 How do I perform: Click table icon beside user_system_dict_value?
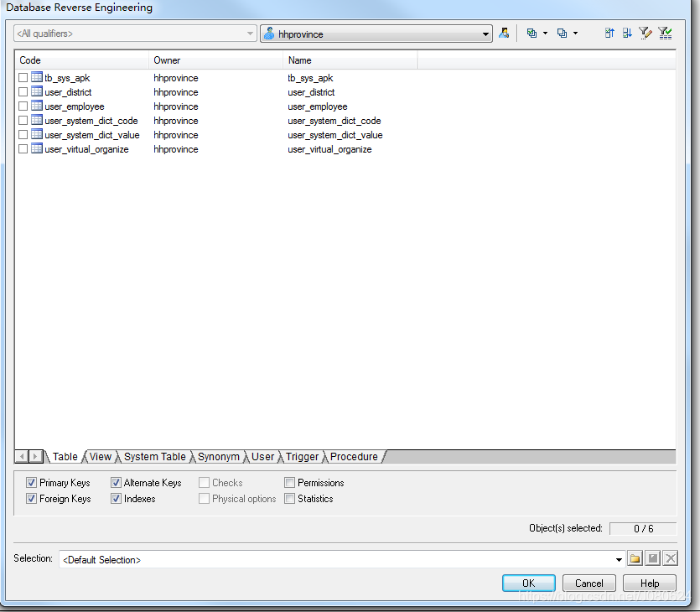coord(37,134)
